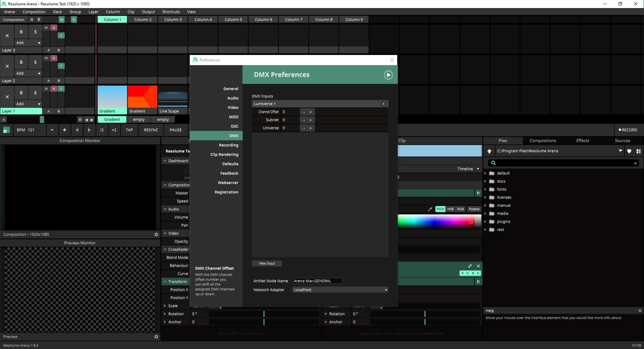Click the eyedropper color picker icon
The width and height of the screenshot is (644, 349).
tap(430, 209)
